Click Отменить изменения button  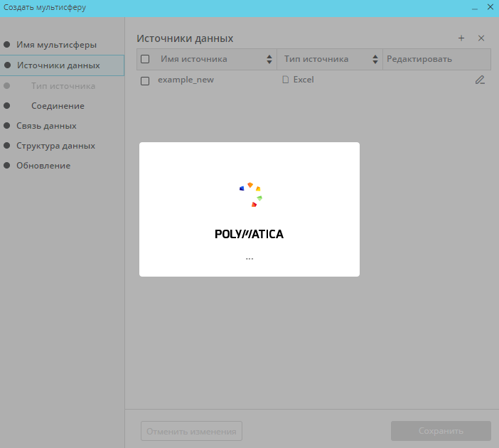[191, 431]
